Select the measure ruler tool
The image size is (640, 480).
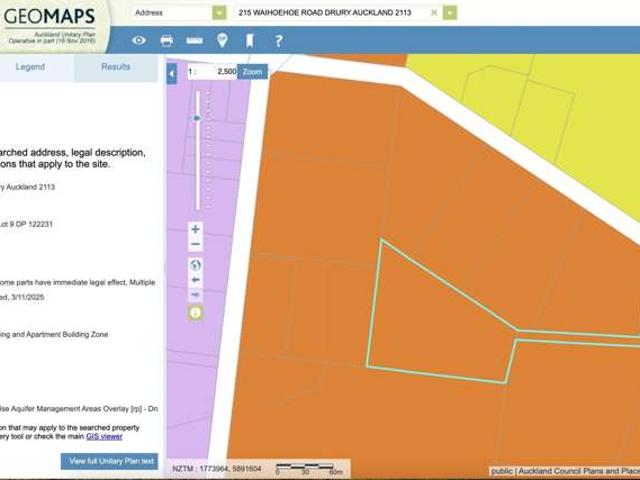(194, 41)
